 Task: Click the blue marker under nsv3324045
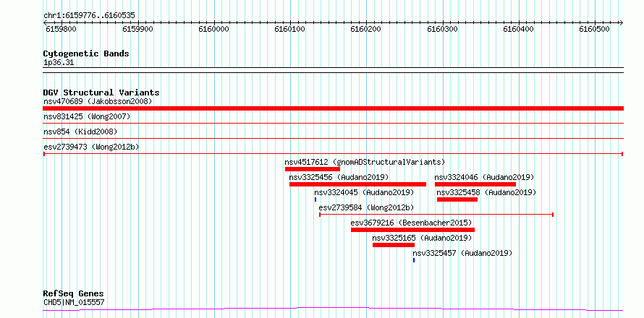(x=315, y=199)
